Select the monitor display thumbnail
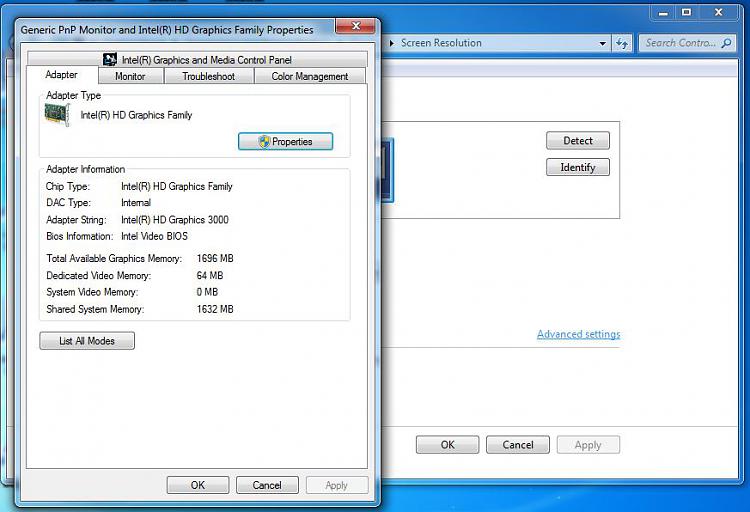 tap(387, 170)
